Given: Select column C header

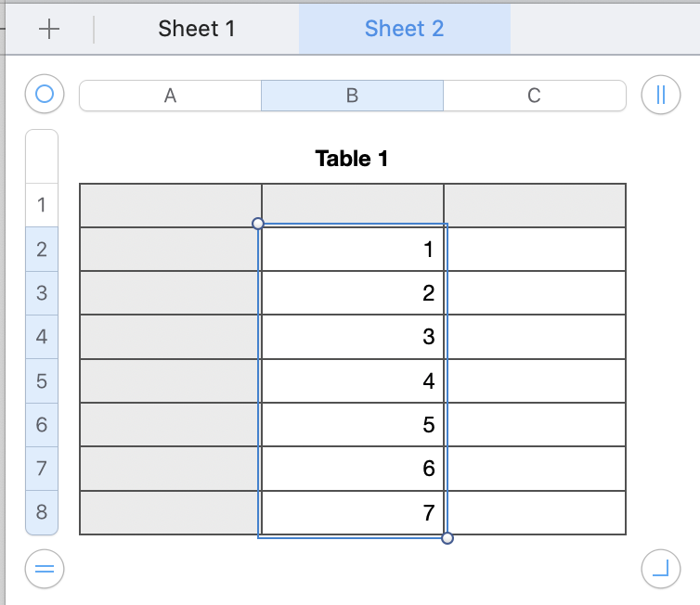Looking at the screenshot, I should coord(534,96).
